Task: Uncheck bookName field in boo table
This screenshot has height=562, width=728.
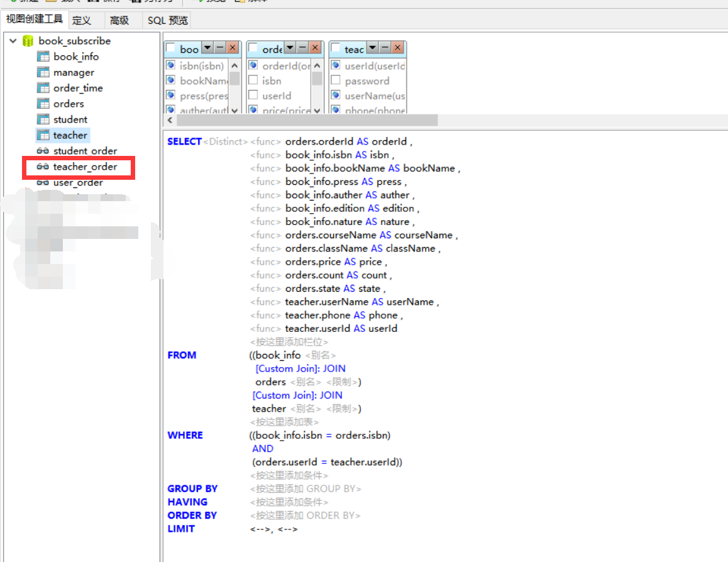Action: coord(171,80)
